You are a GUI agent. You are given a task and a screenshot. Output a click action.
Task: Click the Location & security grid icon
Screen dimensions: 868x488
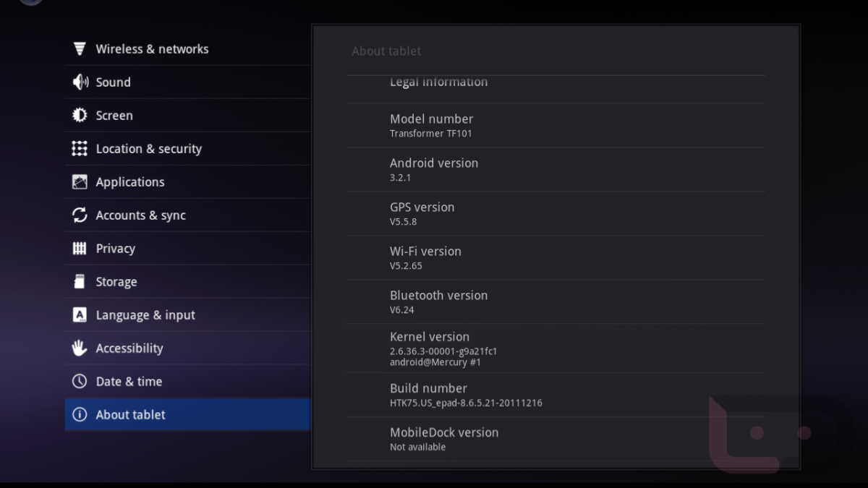coord(80,149)
